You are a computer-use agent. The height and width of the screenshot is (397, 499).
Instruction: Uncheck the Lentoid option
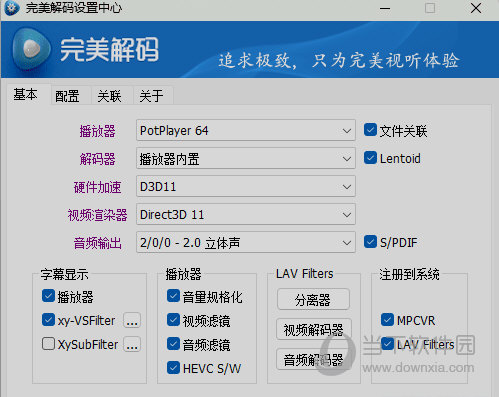[370, 158]
